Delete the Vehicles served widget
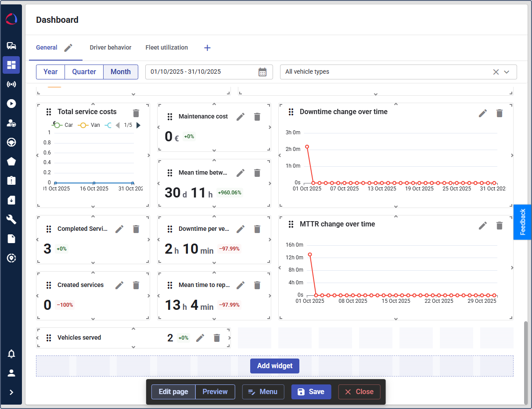 (x=217, y=338)
